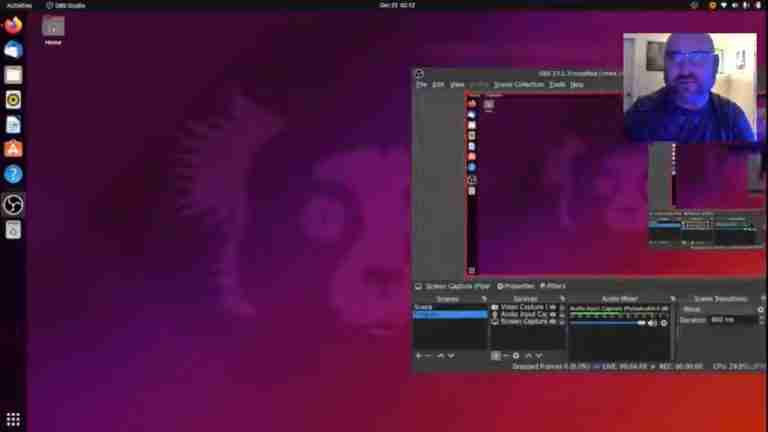Open transition properties gear icon

[761, 310]
